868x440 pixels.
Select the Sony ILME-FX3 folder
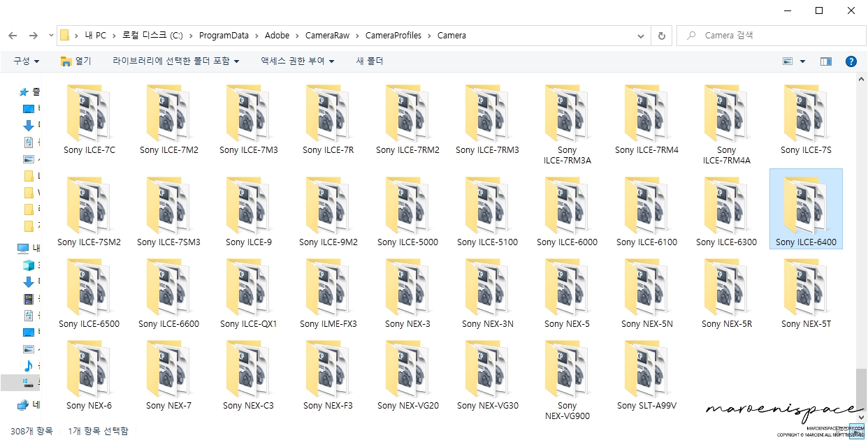coord(328,293)
